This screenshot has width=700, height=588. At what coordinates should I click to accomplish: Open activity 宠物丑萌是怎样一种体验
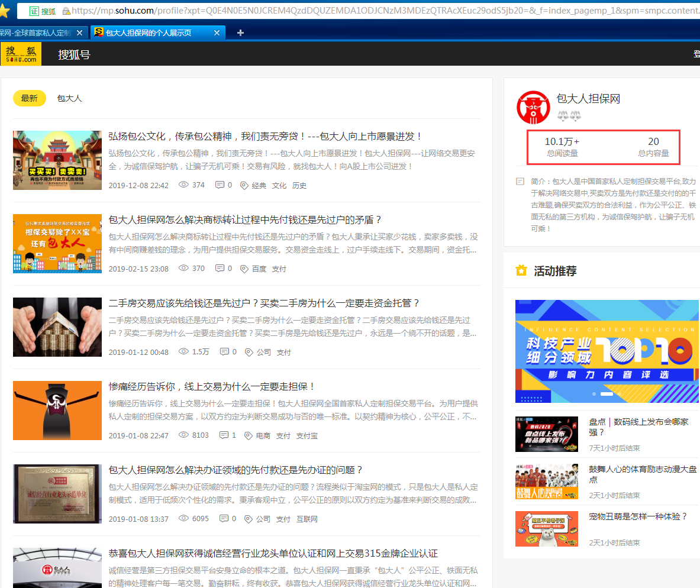coord(638,516)
